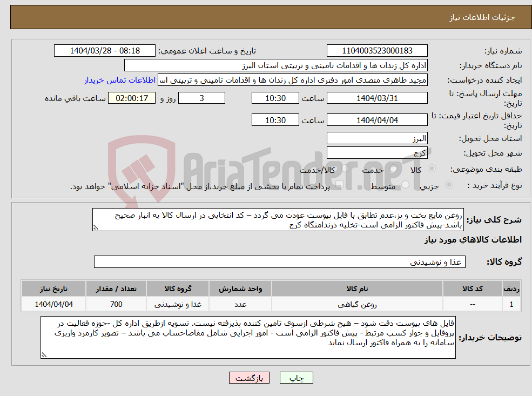Click the buyer notes text area
This screenshot has width=532, height=396.
248,337
